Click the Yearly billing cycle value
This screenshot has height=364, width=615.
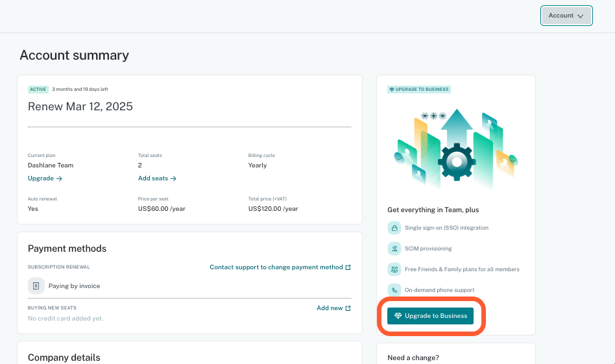click(x=258, y=165)
